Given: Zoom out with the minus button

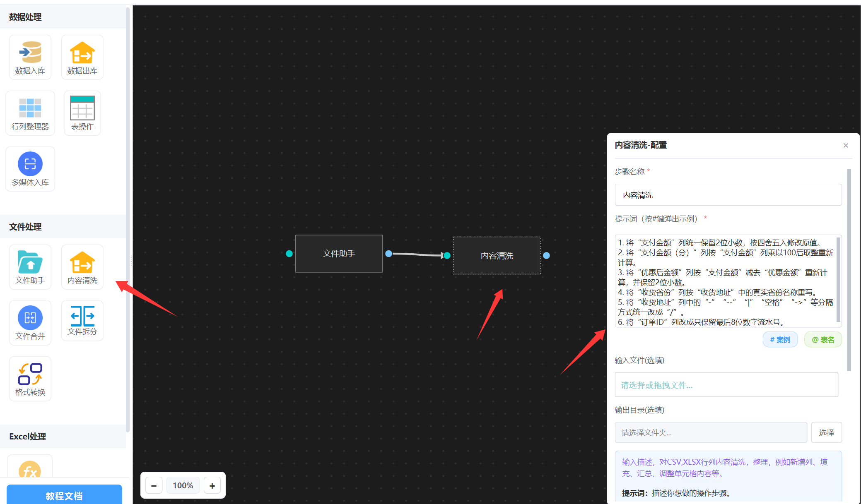Looking at the screenshot, I should tap(154, 485).
